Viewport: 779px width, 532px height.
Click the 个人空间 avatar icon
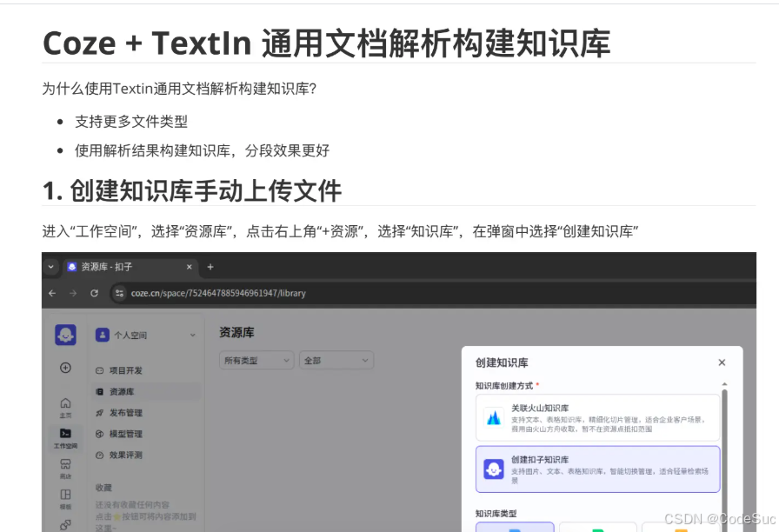(103, 335)
